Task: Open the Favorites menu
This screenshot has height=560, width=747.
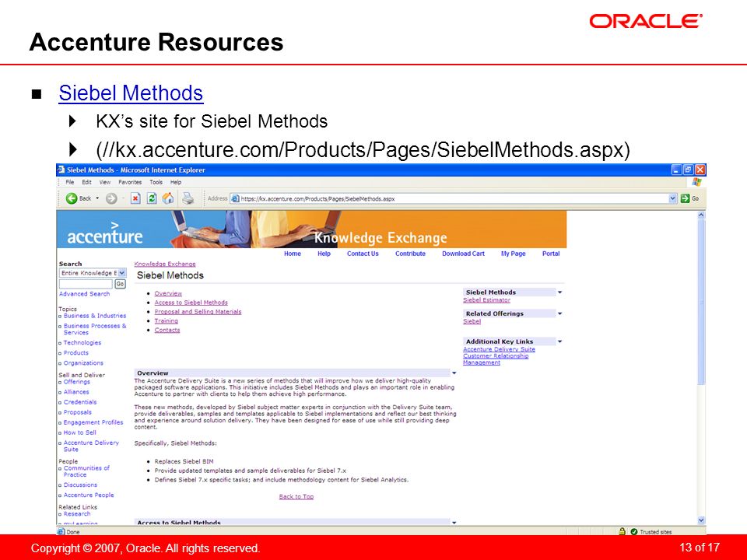Action: [x=130, y=182]
